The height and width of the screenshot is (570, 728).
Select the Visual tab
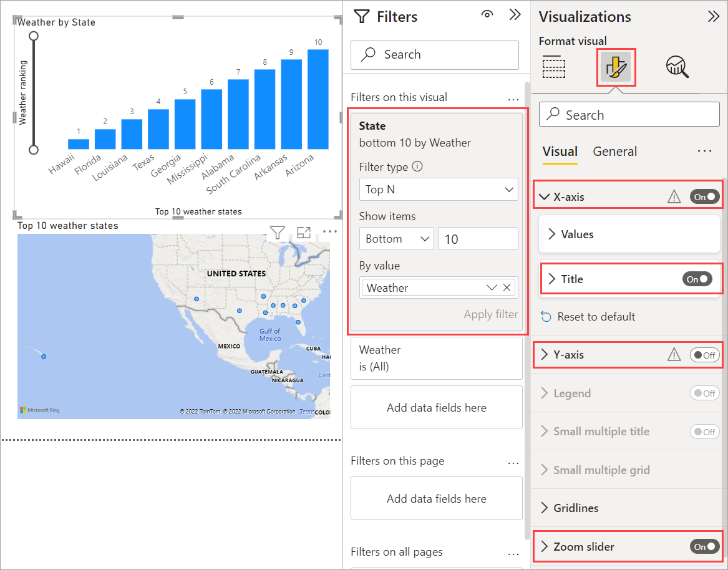pyautogui.click(x=560, y=152)
